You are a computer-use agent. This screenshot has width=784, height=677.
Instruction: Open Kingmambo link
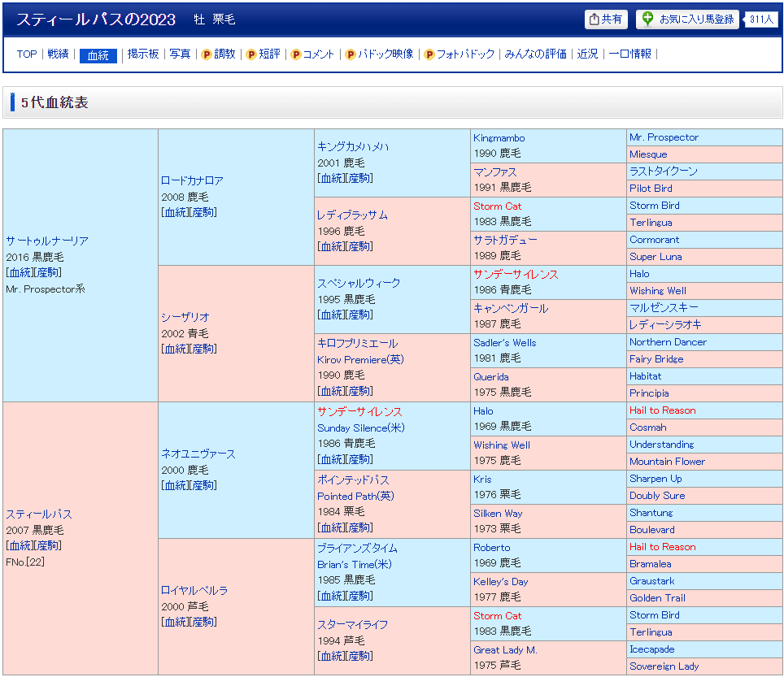(x=499, y=138)
